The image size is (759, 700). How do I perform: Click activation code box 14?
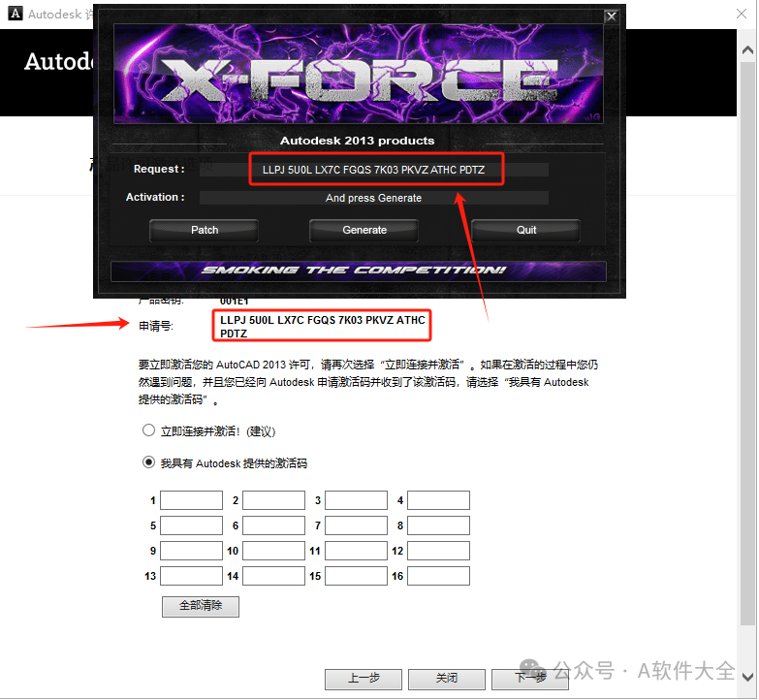tap(273, 576)
